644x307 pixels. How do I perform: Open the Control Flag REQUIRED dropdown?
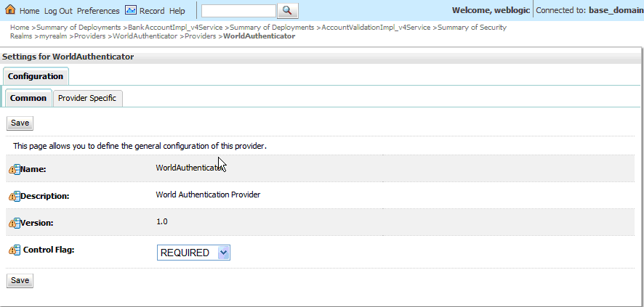(193, 253)
